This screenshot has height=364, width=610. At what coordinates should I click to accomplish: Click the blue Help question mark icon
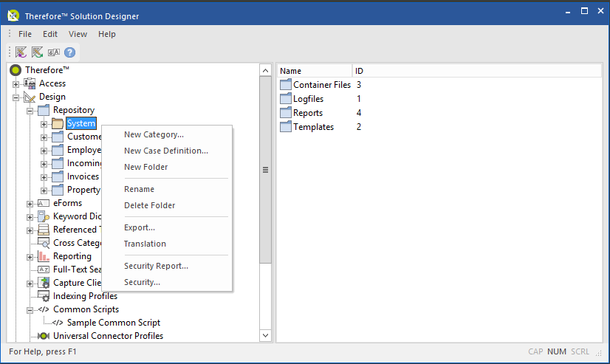tap(70, 52)
